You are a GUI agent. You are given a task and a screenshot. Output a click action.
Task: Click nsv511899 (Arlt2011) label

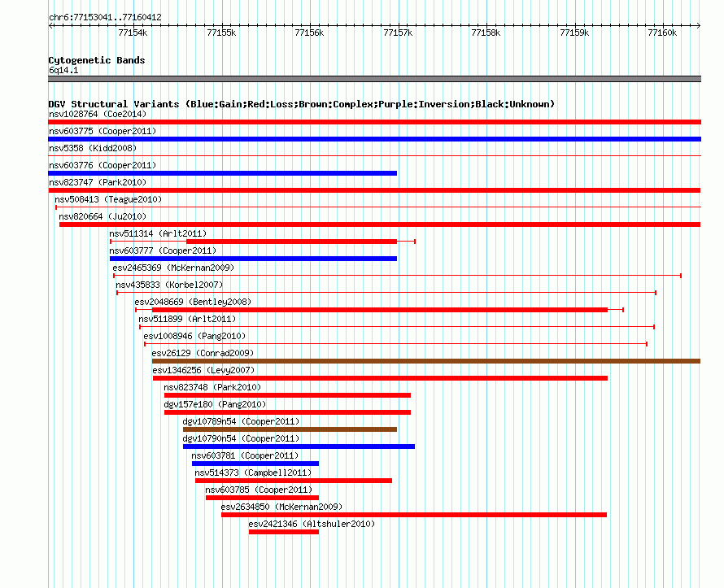coord(187,319)
